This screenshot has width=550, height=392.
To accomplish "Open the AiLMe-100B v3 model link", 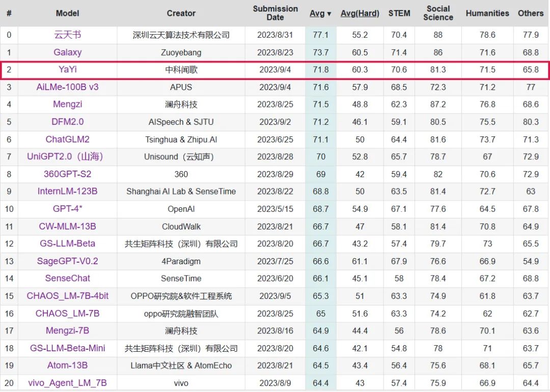I will [x=67, y=87].
